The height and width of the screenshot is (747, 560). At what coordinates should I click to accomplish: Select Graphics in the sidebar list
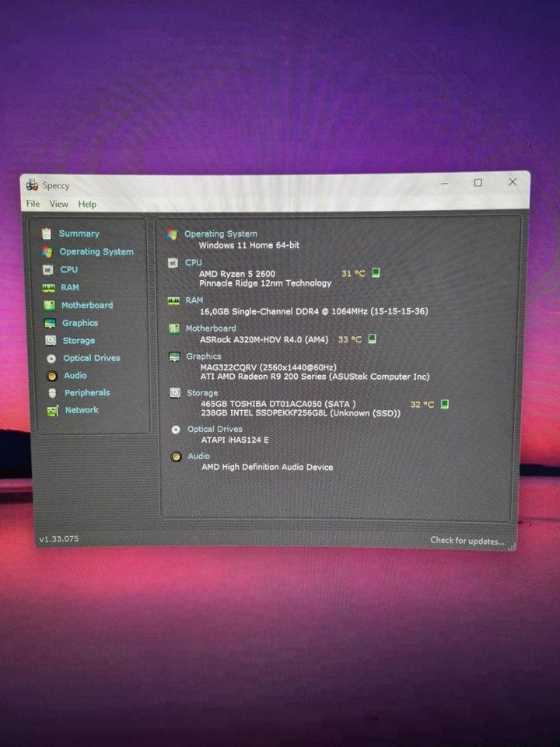click(x=80, y=322)
